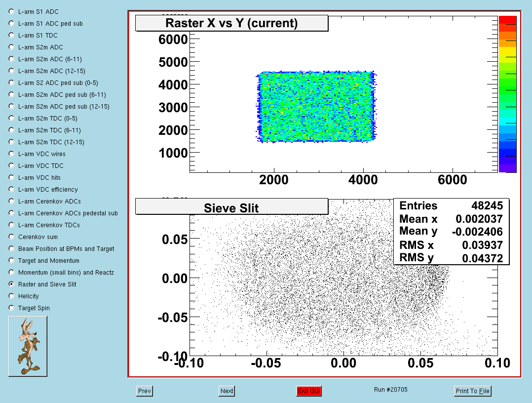
Task: Click the Sieve Slit scatter plot area
Action: pyautogui.click(x=343, y=278)
